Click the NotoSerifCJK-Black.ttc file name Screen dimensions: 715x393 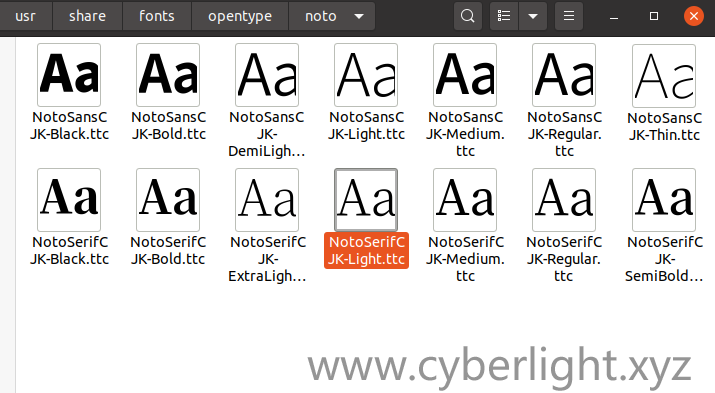coord(69,251)
